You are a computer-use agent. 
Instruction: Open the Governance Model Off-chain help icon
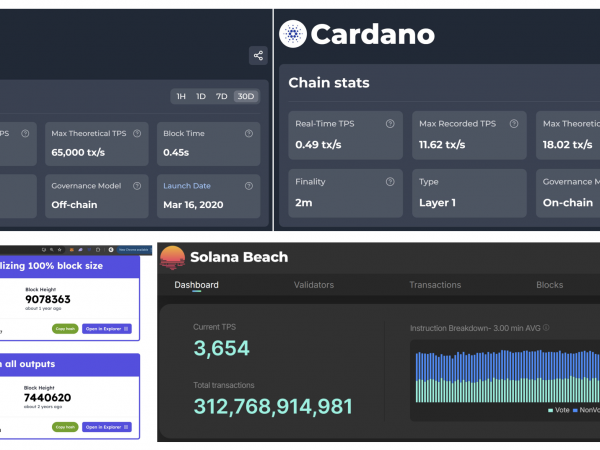[x=137, y=186]
